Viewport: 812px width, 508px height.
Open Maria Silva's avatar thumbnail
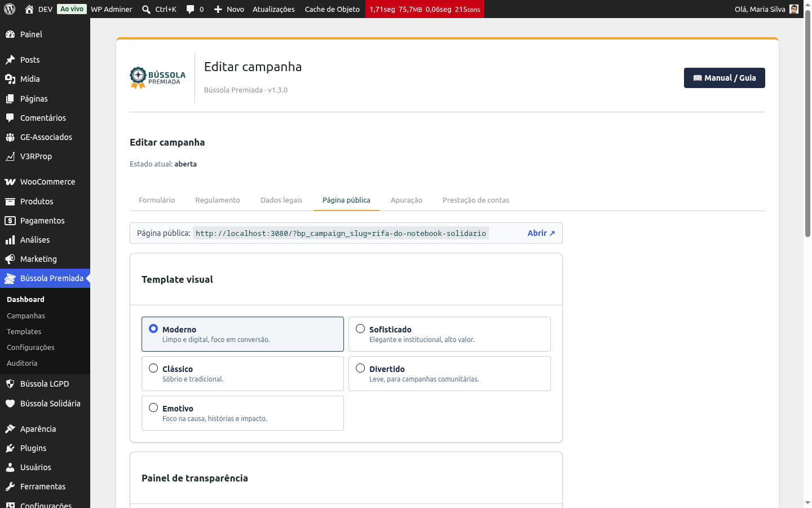[x=794, y=9]
